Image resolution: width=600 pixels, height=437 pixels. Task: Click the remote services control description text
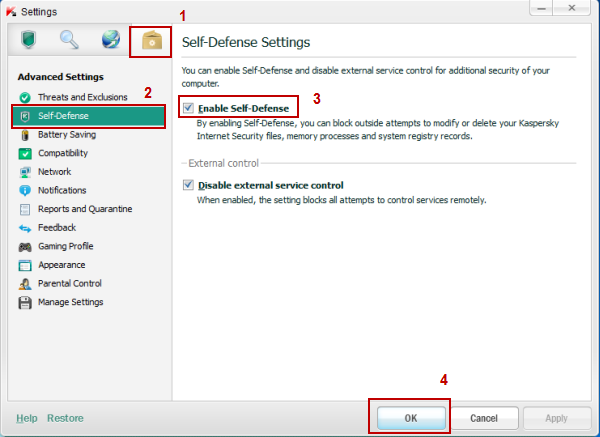[x=342, y=200]
